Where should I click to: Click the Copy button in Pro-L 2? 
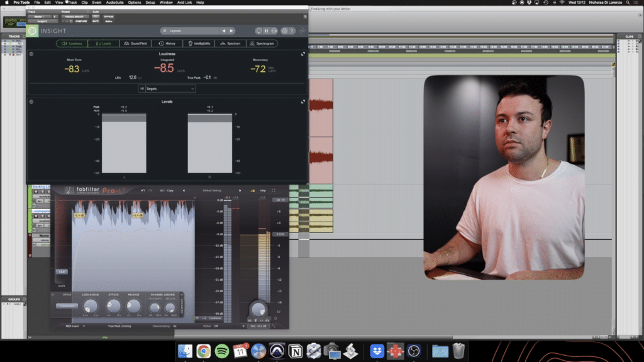tap(170, 191)
